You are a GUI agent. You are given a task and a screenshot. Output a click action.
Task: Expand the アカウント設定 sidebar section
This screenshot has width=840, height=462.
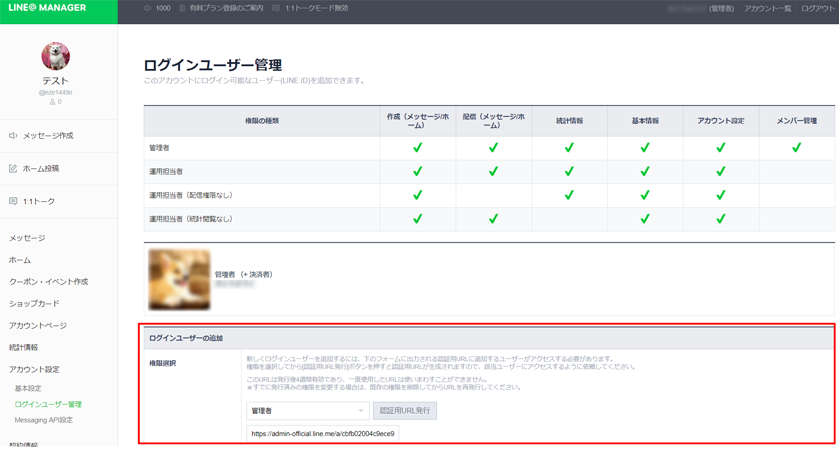click(34, 370)
